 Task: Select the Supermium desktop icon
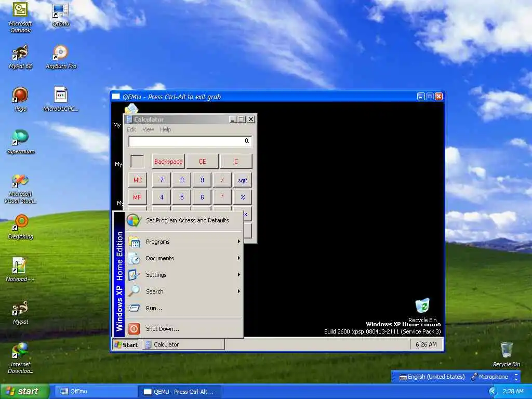[20, 142]
